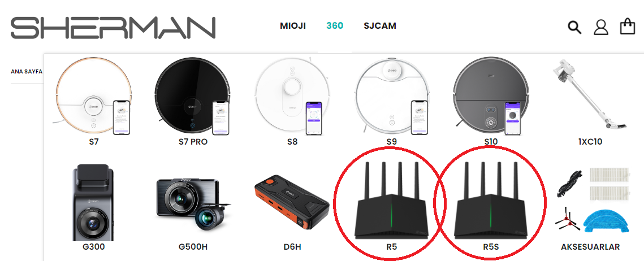Select the R5S router product image

[x=490, y=201]
